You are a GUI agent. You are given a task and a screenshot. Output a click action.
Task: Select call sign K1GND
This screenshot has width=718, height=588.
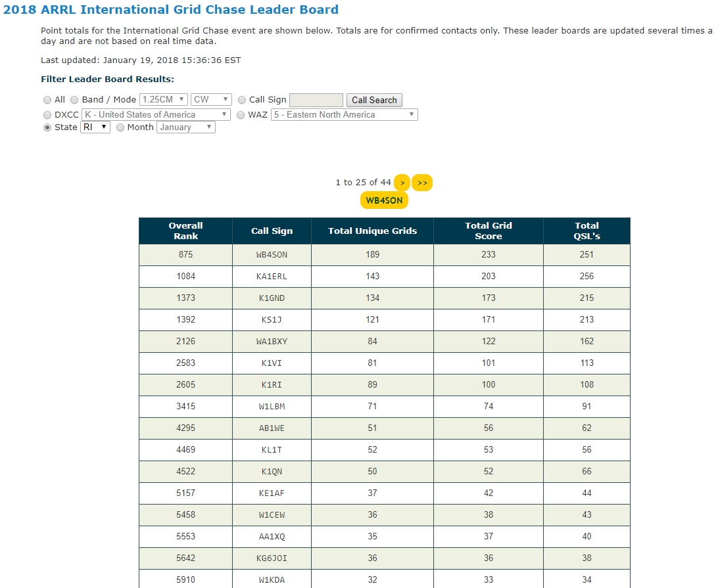coord(272,298)
